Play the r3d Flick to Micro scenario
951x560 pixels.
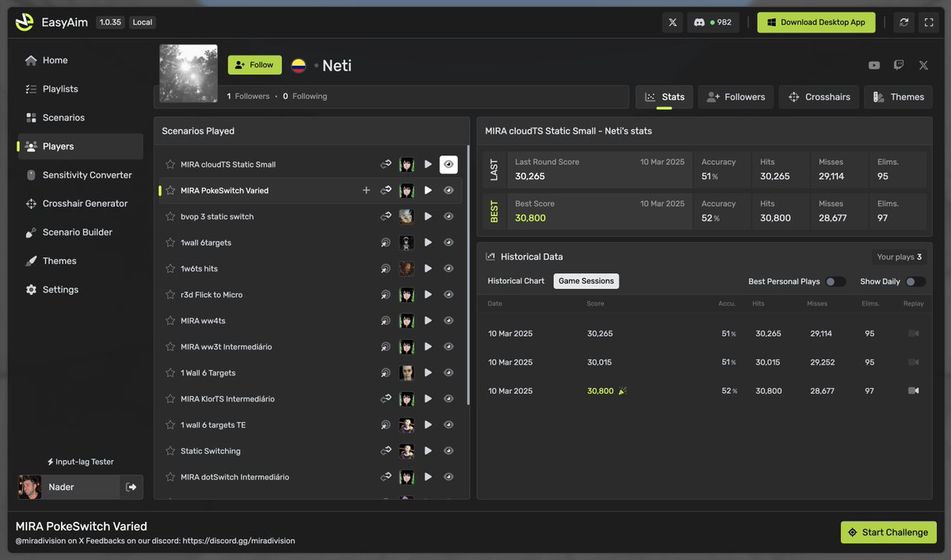pos(428,295)
